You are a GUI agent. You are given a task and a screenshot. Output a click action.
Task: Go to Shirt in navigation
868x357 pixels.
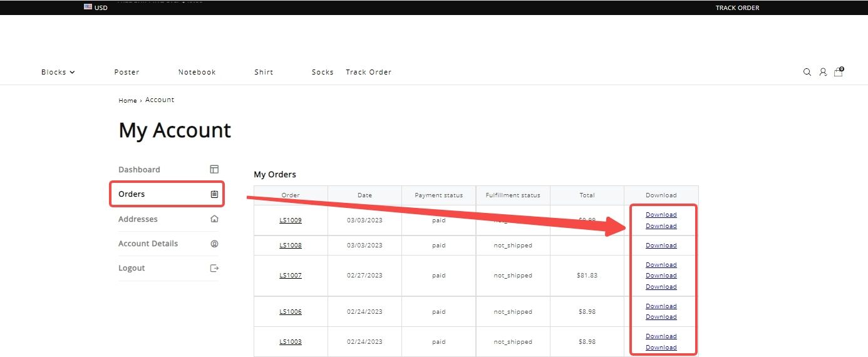[264, 72]
